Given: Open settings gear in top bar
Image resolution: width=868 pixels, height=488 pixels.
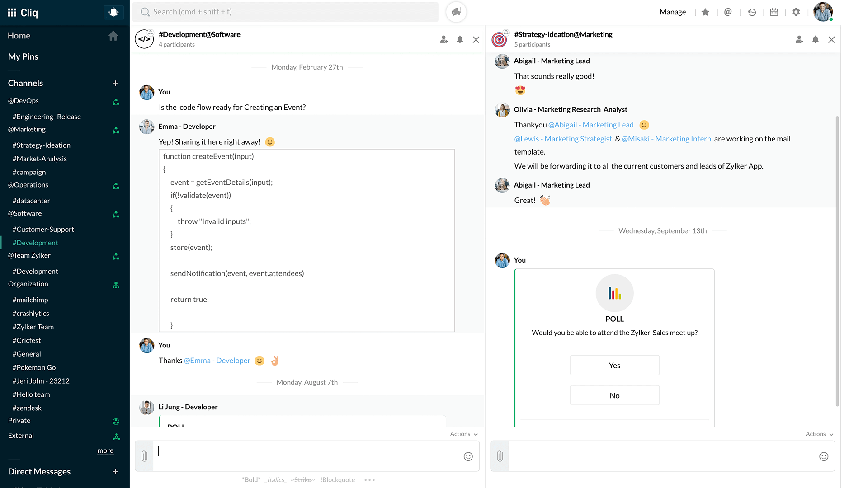Looking at the screenshot, I should click(x=796, y=12).
